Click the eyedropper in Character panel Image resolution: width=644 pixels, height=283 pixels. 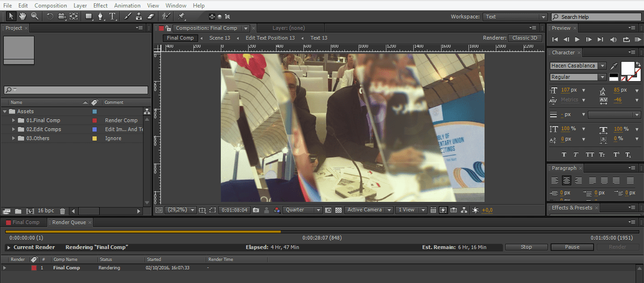[614, 66]
